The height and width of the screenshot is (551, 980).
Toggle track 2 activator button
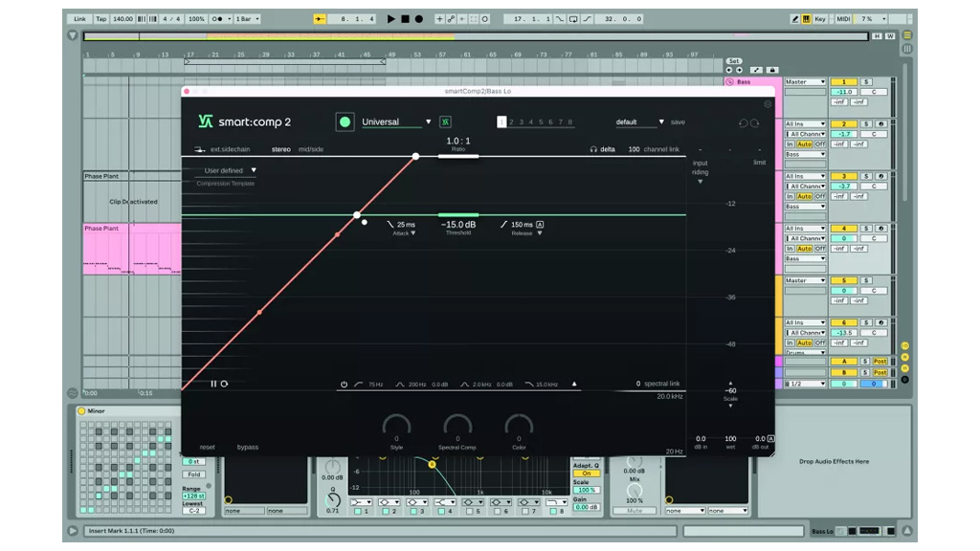pyautogui.click(x=844, y=123)
